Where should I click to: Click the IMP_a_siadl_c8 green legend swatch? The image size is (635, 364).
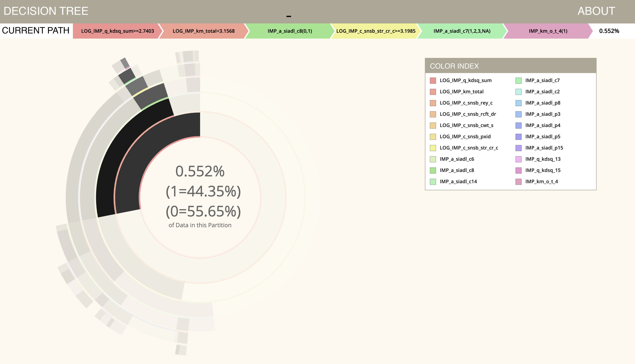pyautogui.click(x=433, y=171)
